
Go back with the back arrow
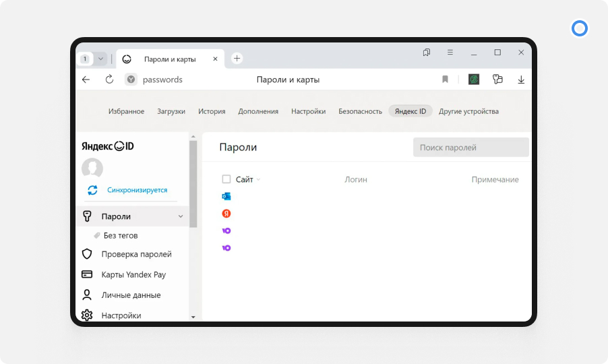[86, 80]
